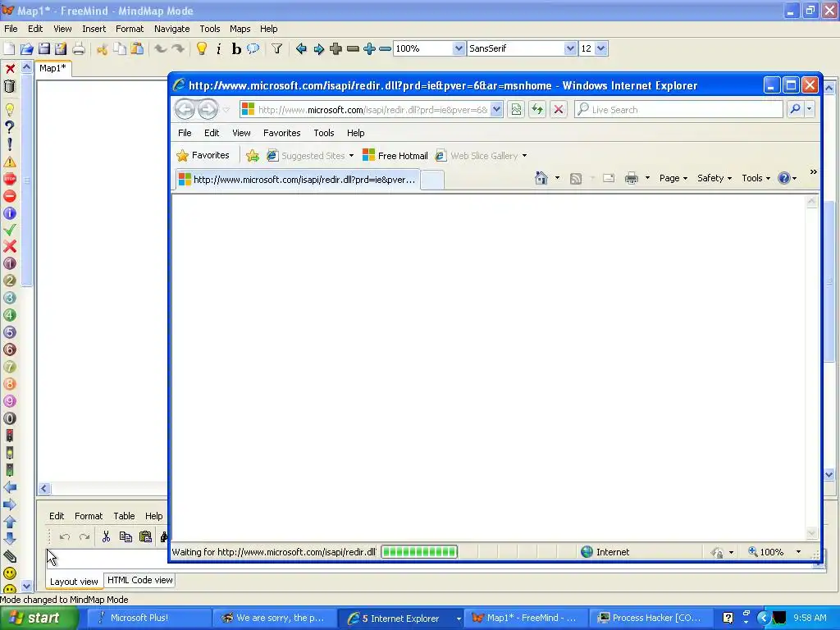Click the Refresh icon beside the IE address bar
This screenshot has width=840, height=630.
(536, 109)
